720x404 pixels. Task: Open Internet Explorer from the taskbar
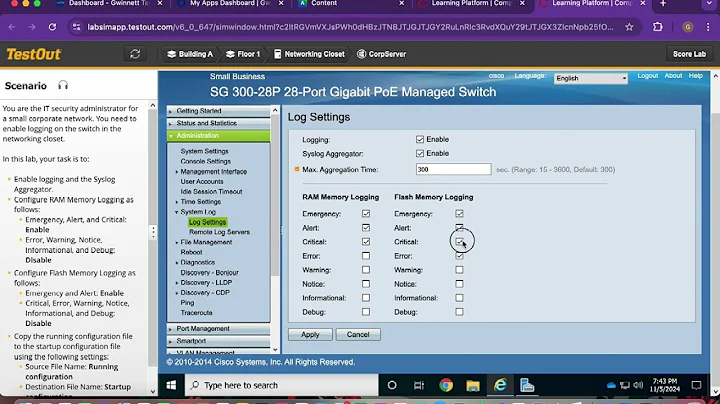(x=500, y=385)
